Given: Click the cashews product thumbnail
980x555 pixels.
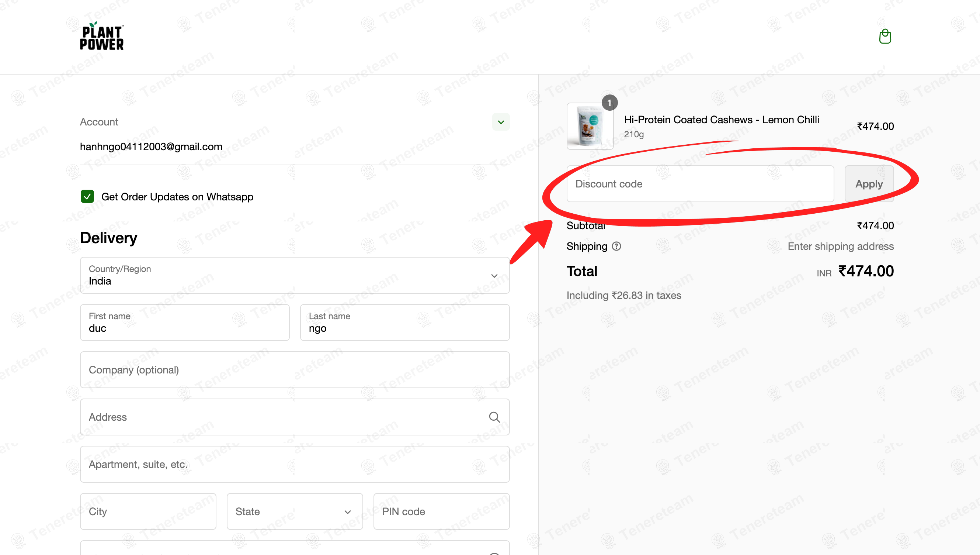Looking at the screenshot, I should (x=590, y=126).
